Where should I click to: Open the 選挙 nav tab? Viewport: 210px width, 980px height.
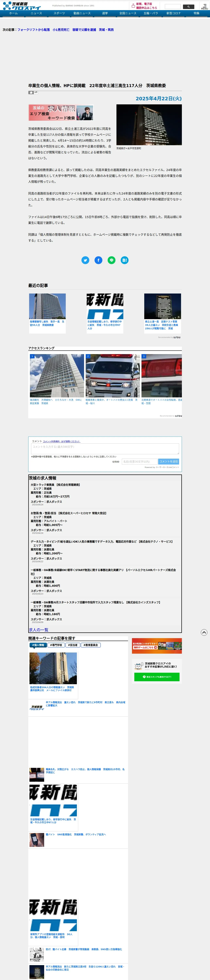[105, 13]
